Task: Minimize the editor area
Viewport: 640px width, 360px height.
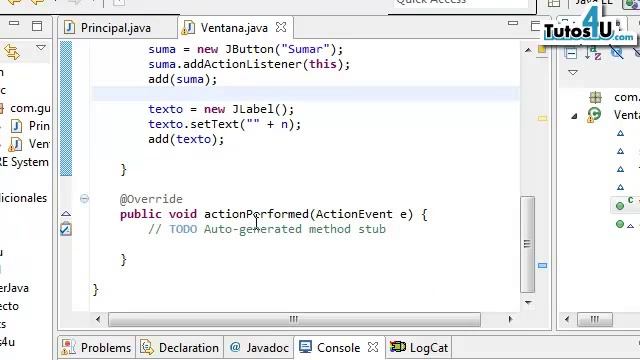Action: coord(513,23)
